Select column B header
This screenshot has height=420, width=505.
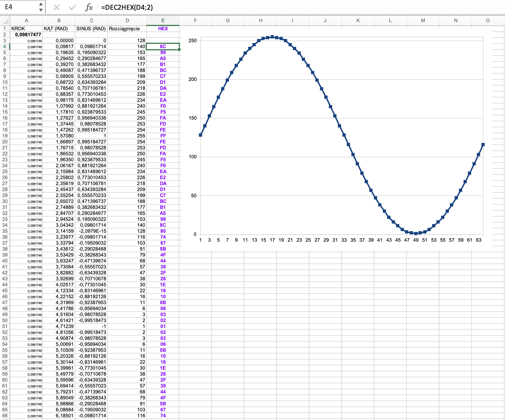pyautogui.click(x=59, y=21)
